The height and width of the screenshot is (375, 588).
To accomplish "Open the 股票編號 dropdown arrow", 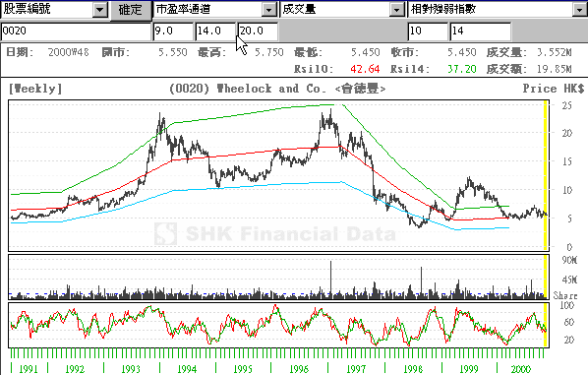I will (x=99, y=9).
